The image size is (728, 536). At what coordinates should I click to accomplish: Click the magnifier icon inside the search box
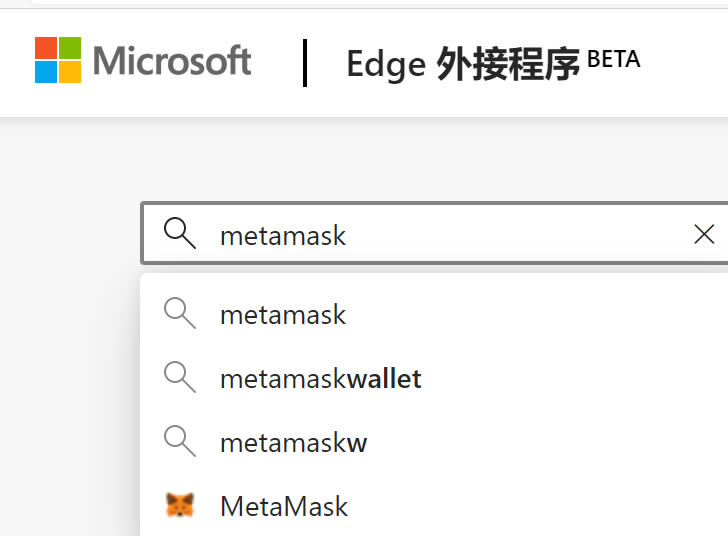pyautogui.click(x=180, y=234)
